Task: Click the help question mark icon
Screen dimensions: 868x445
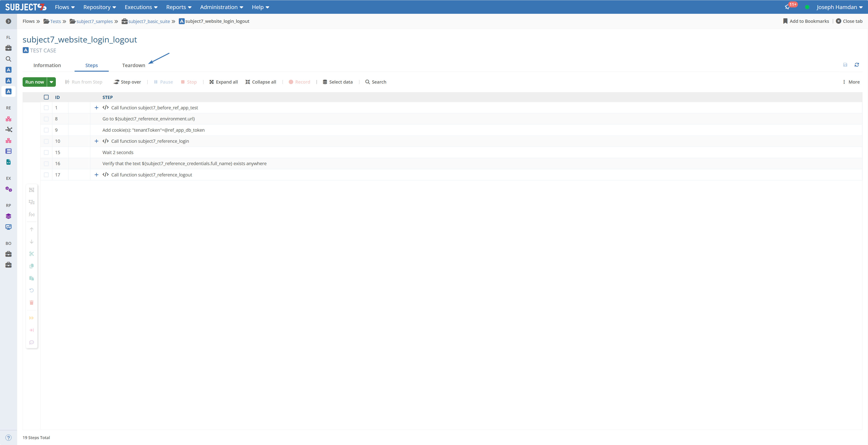Action: coord(8,438)
